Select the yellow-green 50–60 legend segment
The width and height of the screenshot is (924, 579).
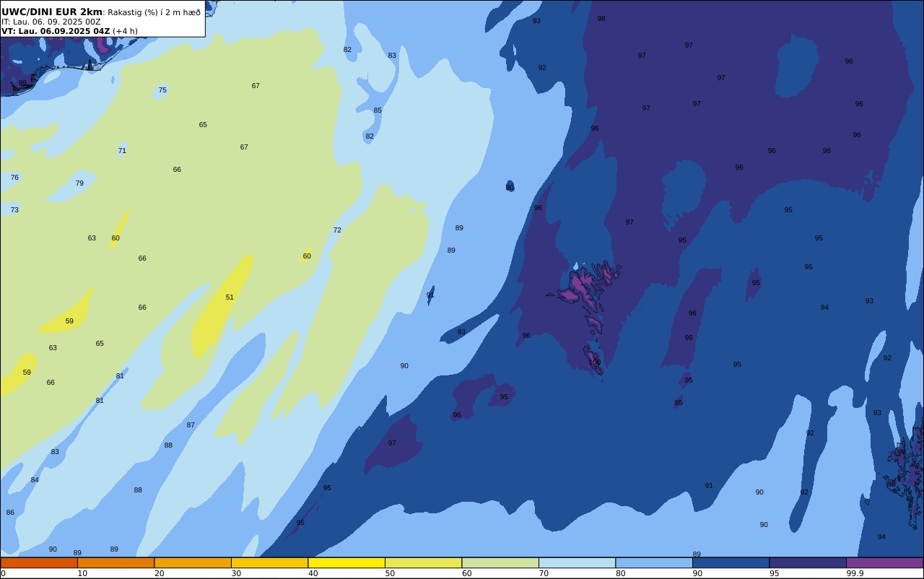pos(423,562)
